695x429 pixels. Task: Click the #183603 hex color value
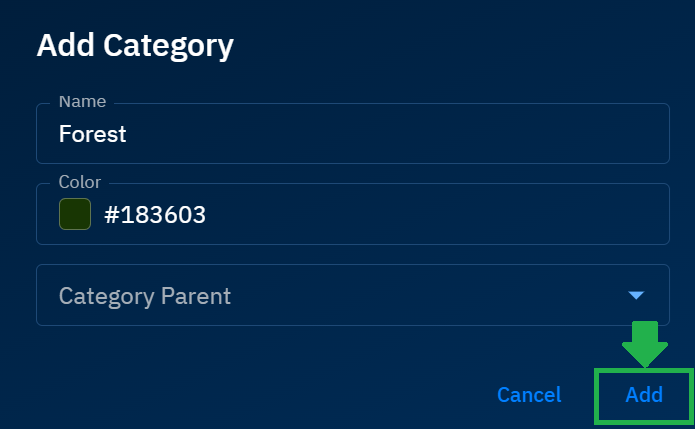[x=155, y=214]
